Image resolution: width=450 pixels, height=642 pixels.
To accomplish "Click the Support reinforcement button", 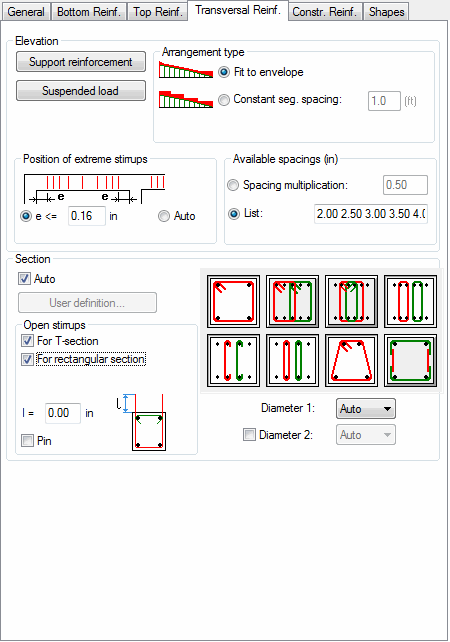I will [x=81, y=62].
